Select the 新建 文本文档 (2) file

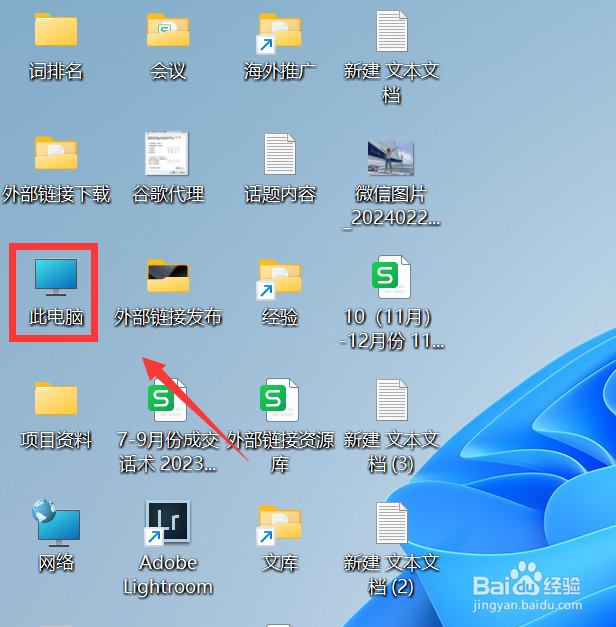(x=392, y=523)
